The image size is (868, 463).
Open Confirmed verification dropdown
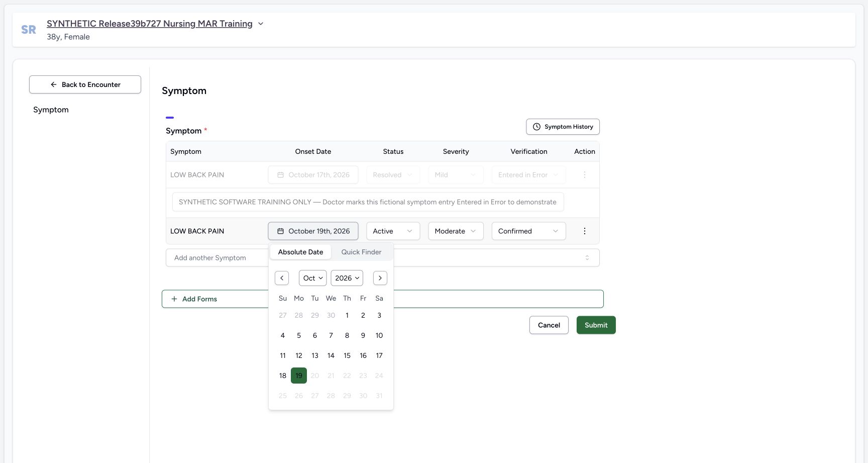click(528, 231)
